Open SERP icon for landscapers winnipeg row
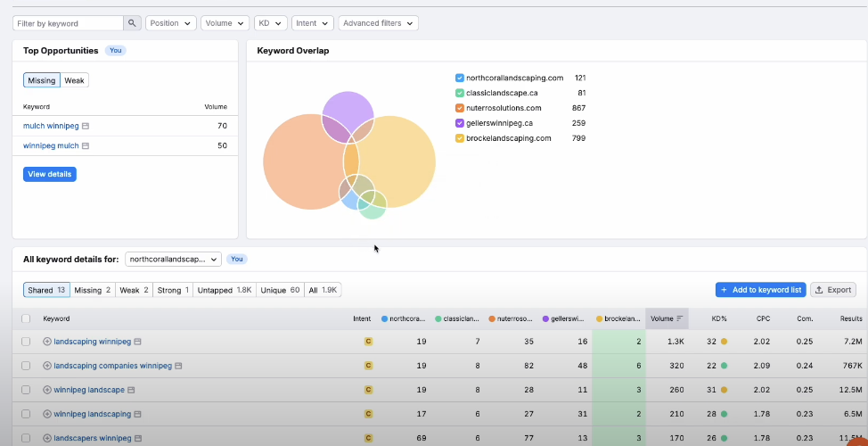 138,438
